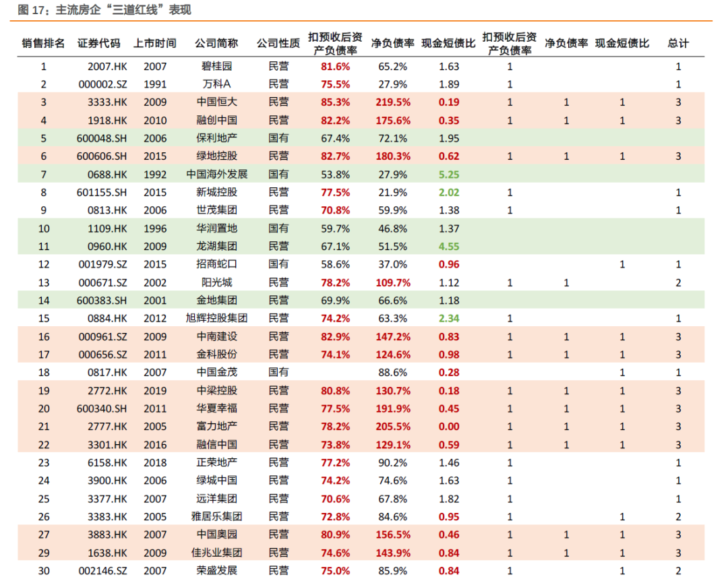Select company name 中国恒大
This screenshot has height=583, width=728.
217,102
